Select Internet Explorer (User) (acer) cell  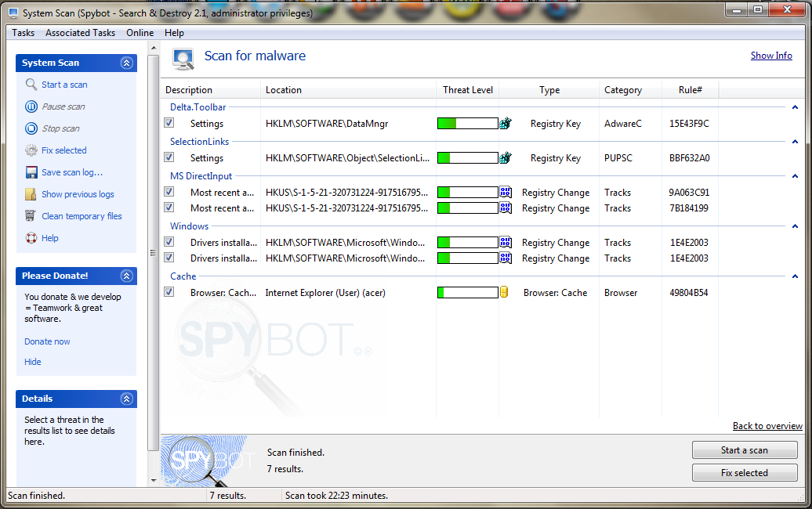pos(325,293)
